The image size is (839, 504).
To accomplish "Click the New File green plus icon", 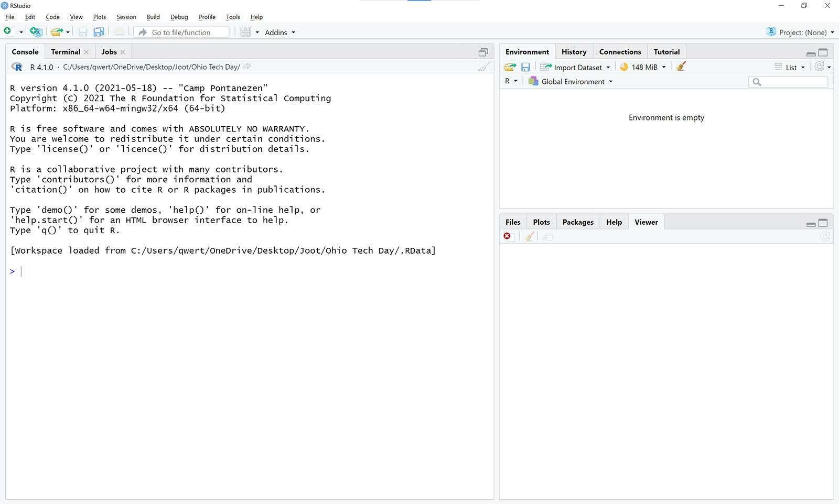I will tap(7, 31).
